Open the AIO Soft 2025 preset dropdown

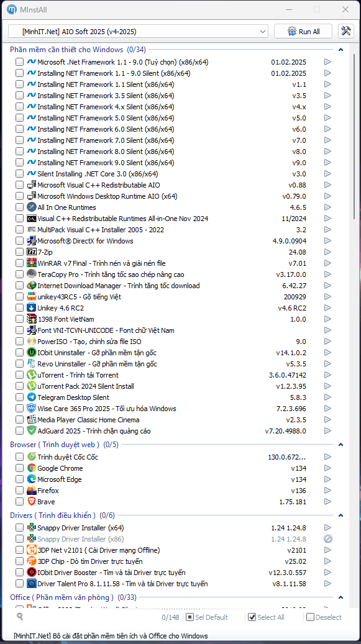[x=138, y=31]
